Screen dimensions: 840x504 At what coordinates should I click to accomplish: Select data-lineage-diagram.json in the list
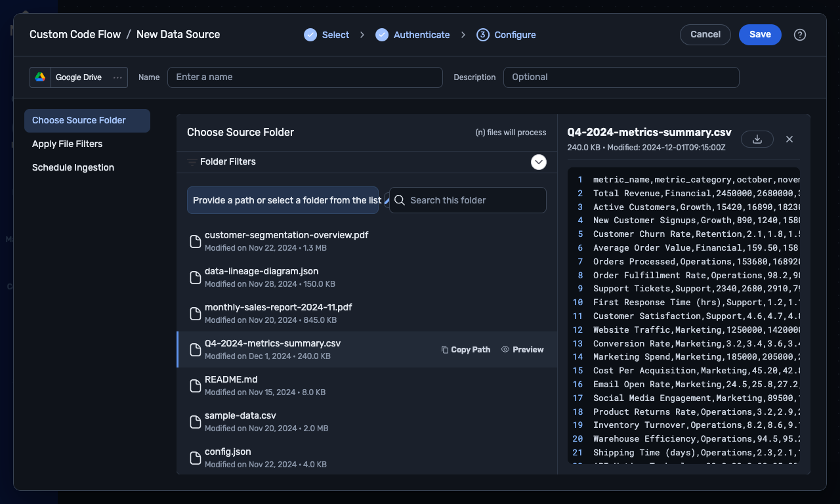[x=367, y=278]
